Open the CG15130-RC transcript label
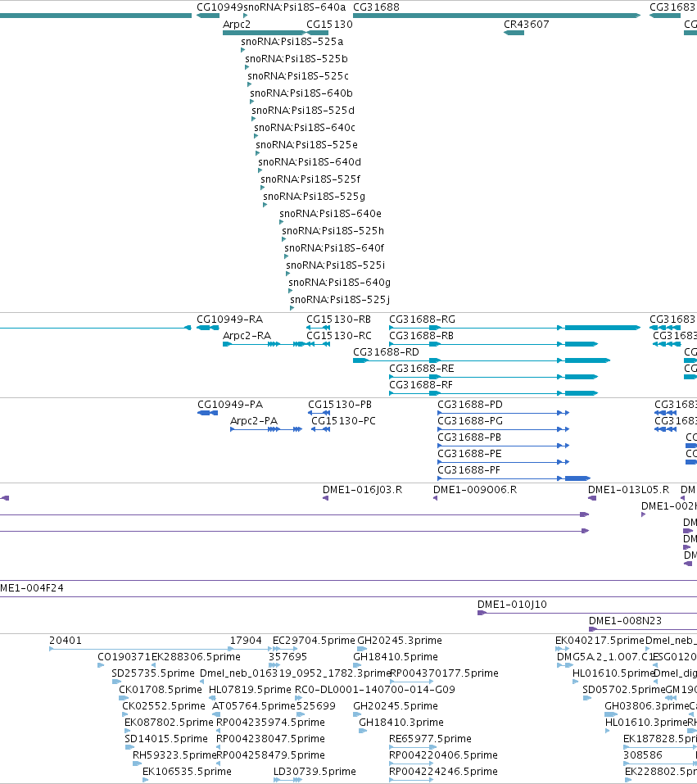This screenshot has height=784, width=697. (339, 336)
